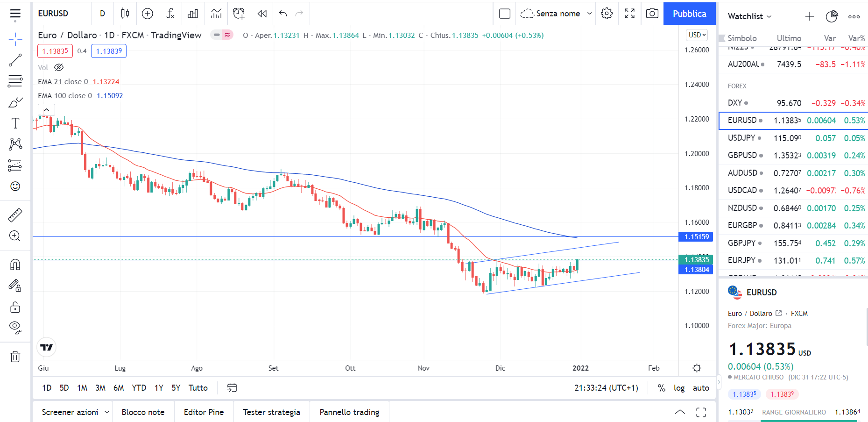Open indicator templates icon
The image size is (868, 422).
click(x=216, y=14)
